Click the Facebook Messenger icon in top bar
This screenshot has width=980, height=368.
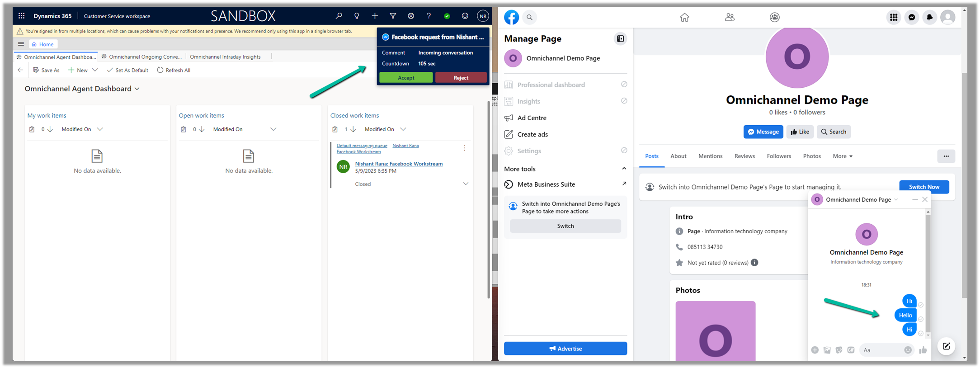click(x=912, y=17)
